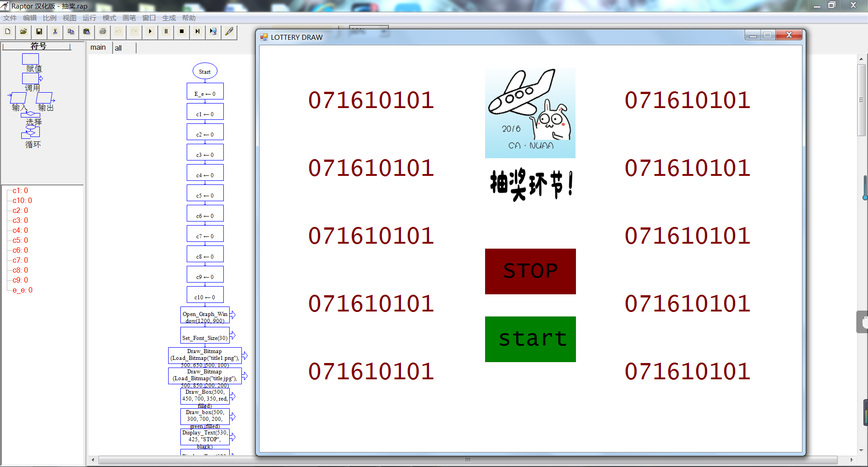Switch to the 'all' subchart tab
This screenshot has height=467, width=868.
(x=118, y=48)
